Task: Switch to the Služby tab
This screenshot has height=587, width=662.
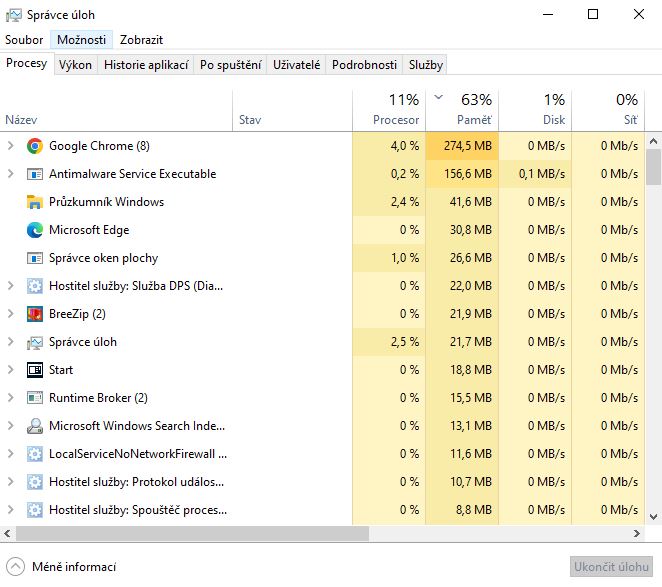Action: pos(425,64)
